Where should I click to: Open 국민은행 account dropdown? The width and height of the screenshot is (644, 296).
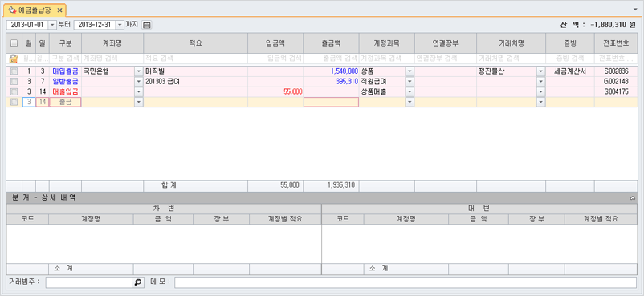coord(139,71)
